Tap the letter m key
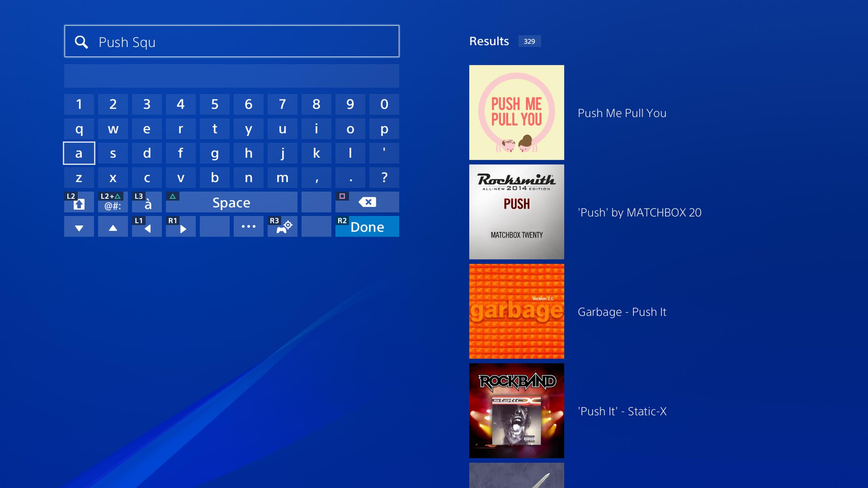868x488 pixels. (x=282, y=177)
